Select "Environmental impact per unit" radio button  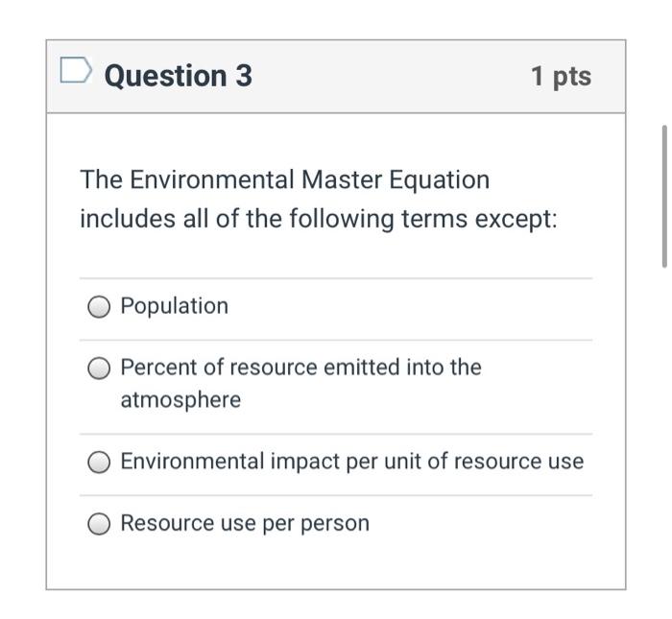100,463
